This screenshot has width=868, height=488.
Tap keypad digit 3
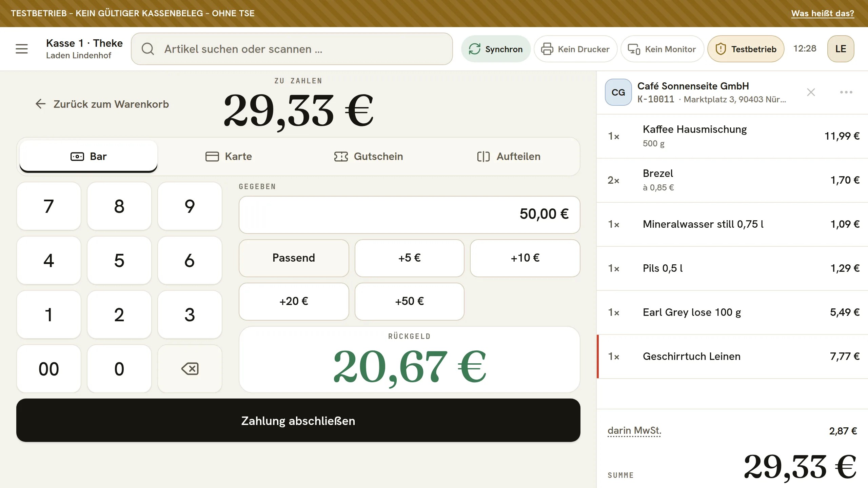tap(190, 314)
